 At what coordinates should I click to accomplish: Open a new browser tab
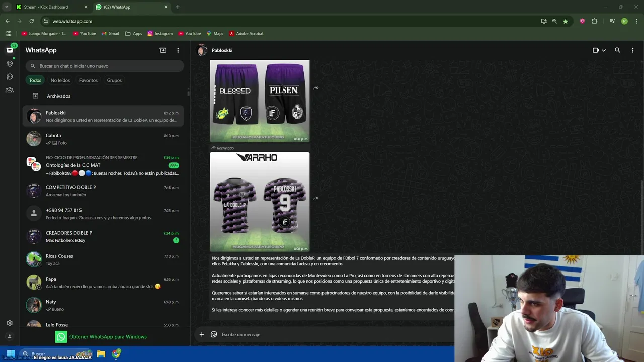(x=178, y=7)
